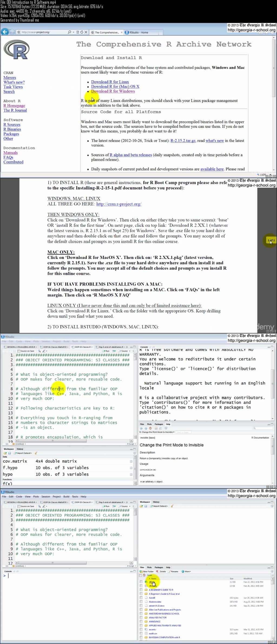Tick the checkbox for A BEGINNER'S GUIDE TO R

coord(141,590)
